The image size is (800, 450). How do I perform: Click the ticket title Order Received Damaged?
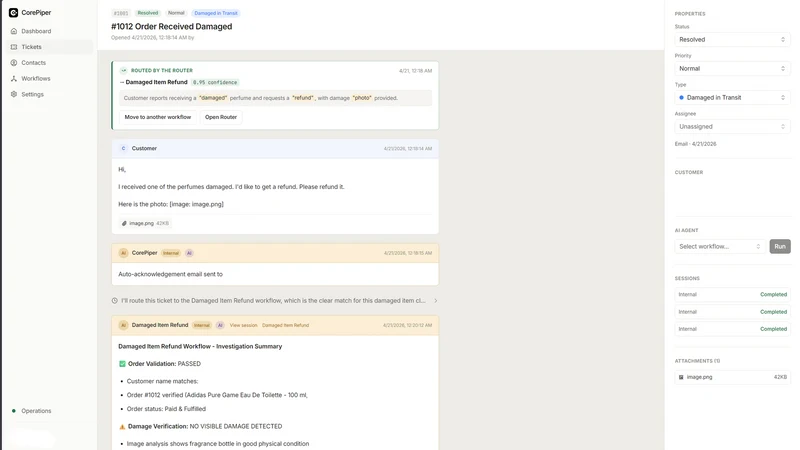coord(171,27)
